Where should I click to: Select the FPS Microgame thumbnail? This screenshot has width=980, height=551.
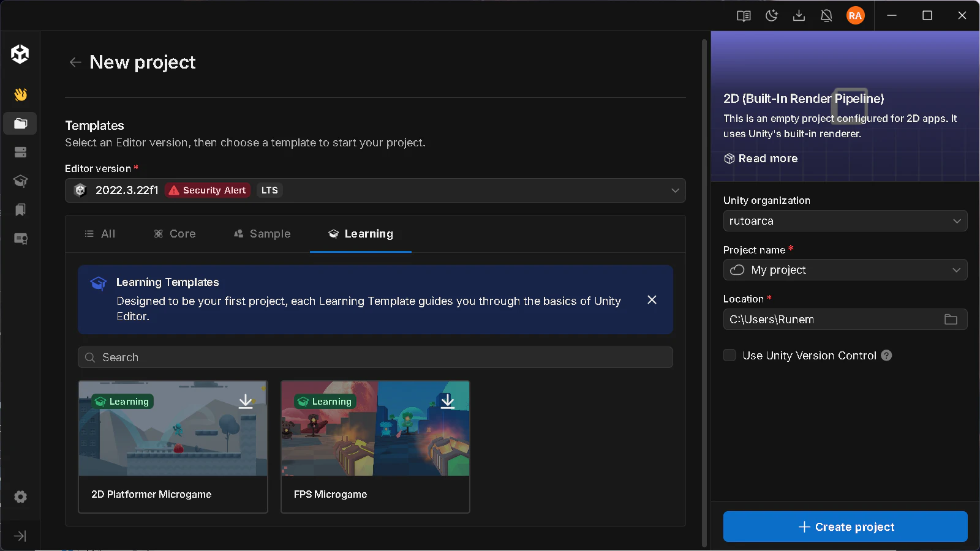[375, 429]
